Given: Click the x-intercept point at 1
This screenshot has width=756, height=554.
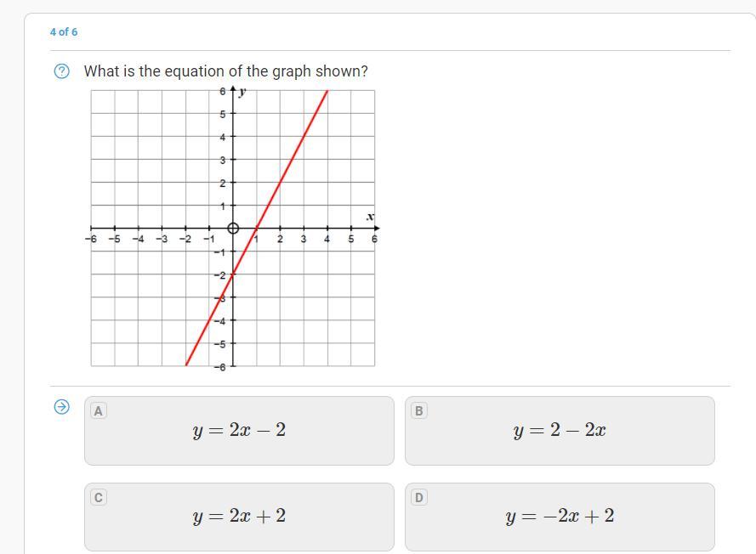Looking at the screenshot, I should [257, 229].
